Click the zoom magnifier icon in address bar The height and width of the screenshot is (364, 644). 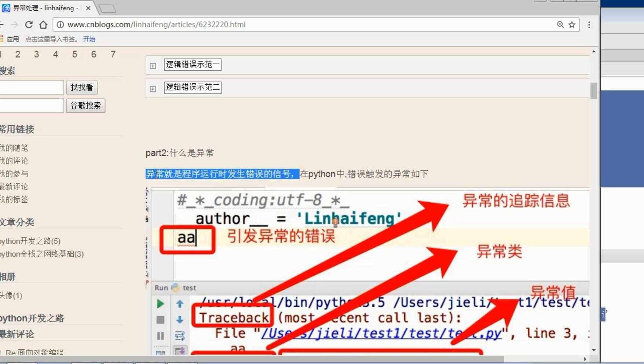point(560,25)
